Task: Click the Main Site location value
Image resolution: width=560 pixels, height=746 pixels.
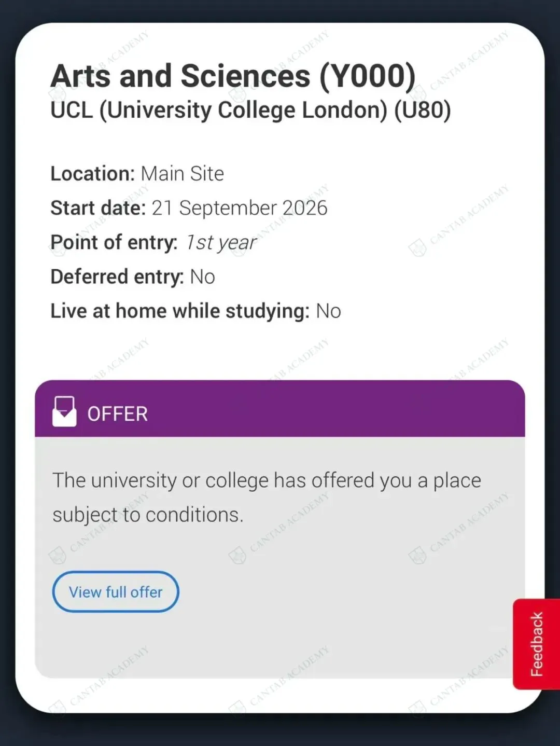Action: [x=183, y=174]
